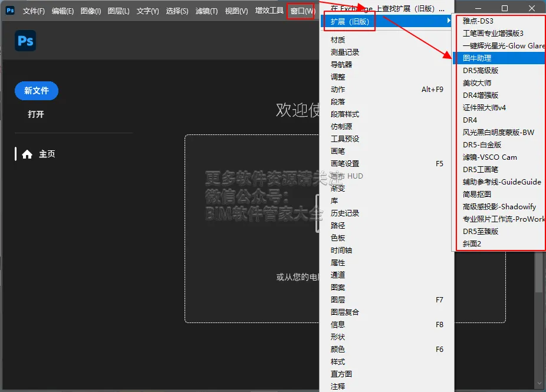This screenshot has width=546, height=392.
Task: Open the 文字(Y) menu
Action: point(147,11)
